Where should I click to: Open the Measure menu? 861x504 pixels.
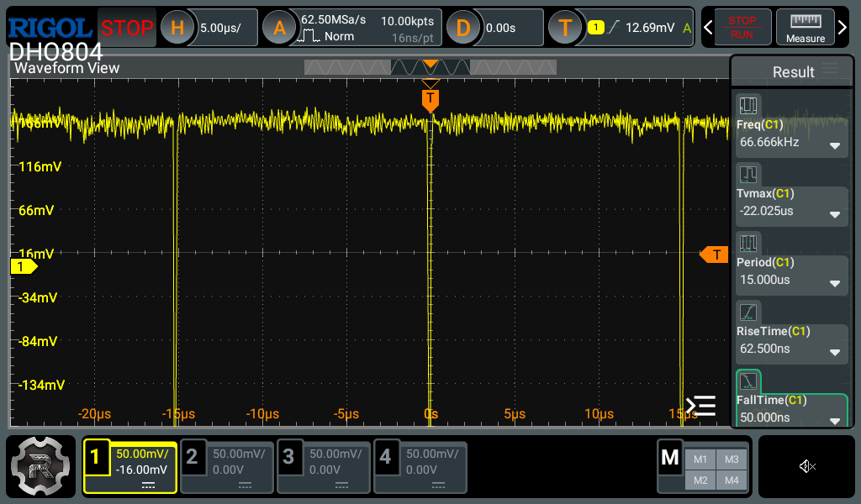[805, 28]
